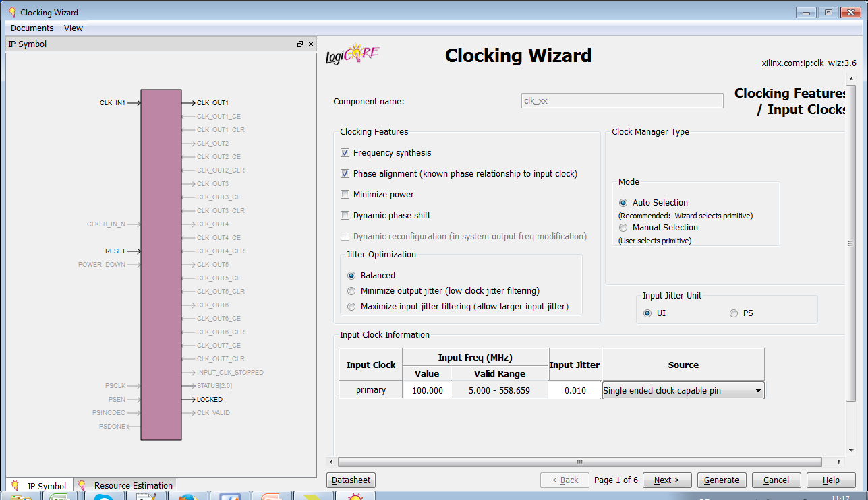Image resolution: width=868 pixels, height=500 pixels.
Task: Open the Datasheet
Action: coord(351,480)
